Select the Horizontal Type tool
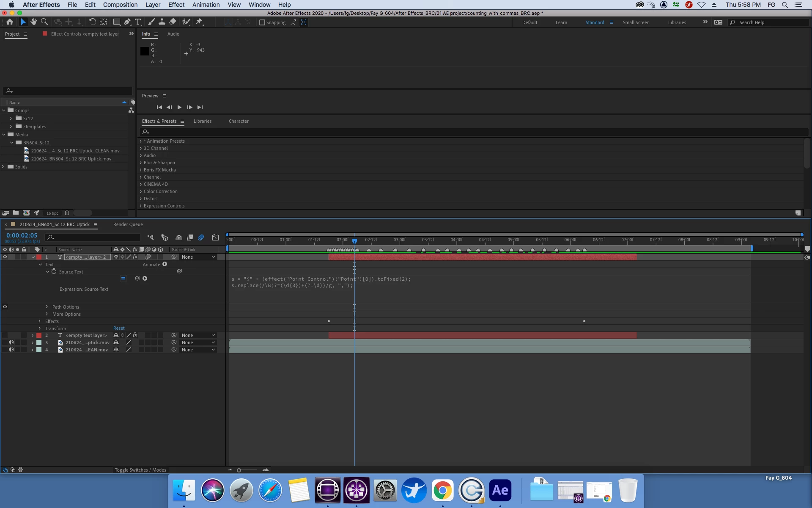Screen dimensions: 812x508 [138, 22]
